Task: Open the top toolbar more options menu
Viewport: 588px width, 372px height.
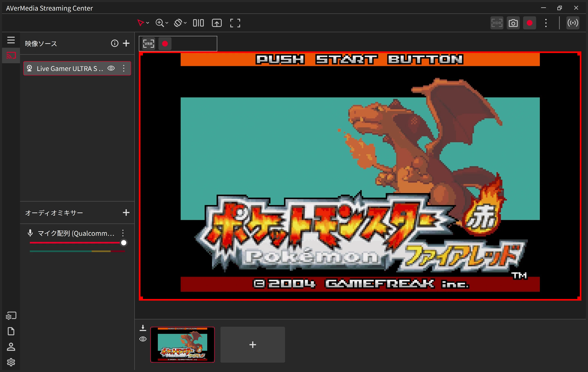Action: 546,23
